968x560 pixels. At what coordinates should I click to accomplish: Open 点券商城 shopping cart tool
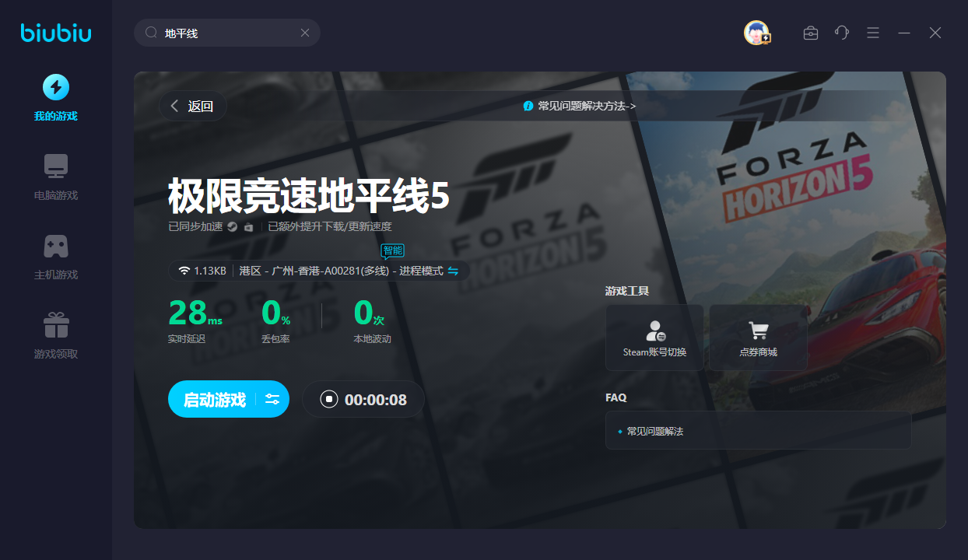(758, 337)
